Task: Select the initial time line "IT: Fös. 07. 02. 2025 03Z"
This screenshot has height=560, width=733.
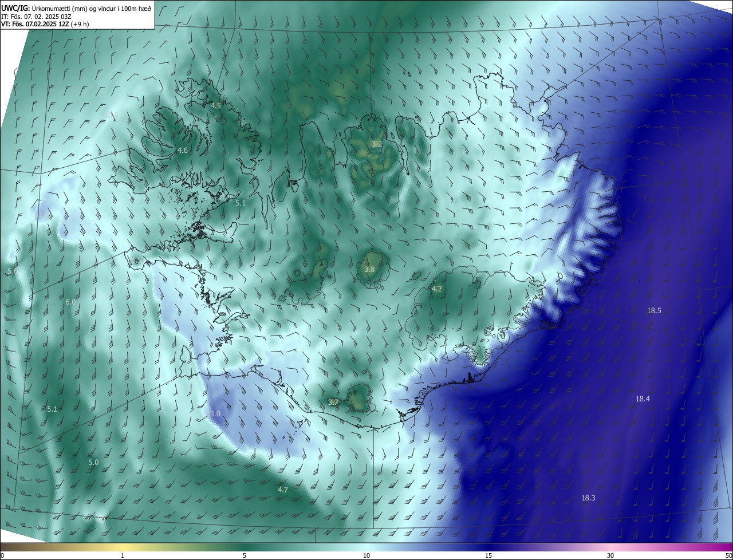Action: [x=36, y=17]
